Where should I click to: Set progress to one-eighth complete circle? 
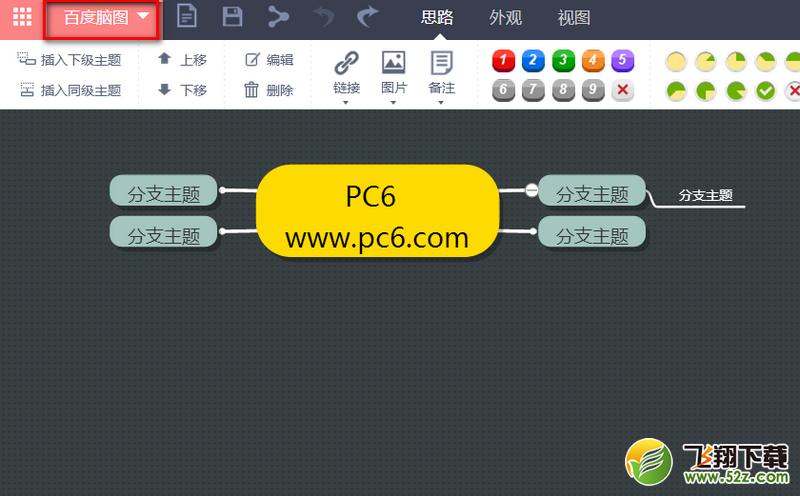click(706, 62)
